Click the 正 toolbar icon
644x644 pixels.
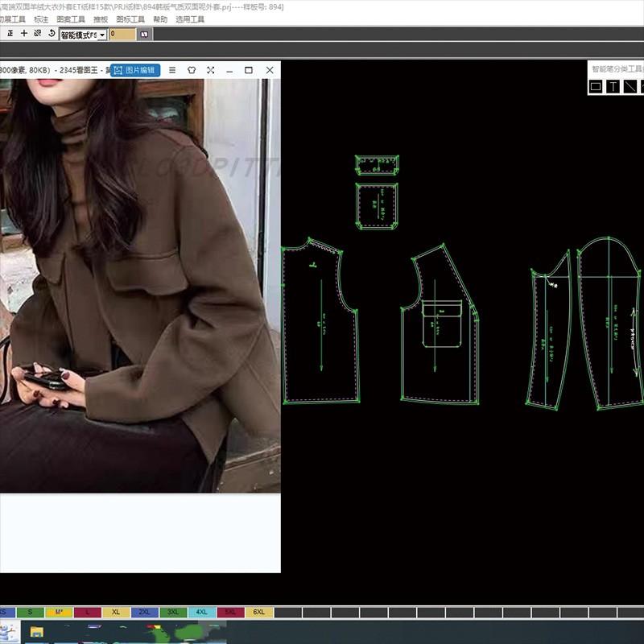[10, 34]
